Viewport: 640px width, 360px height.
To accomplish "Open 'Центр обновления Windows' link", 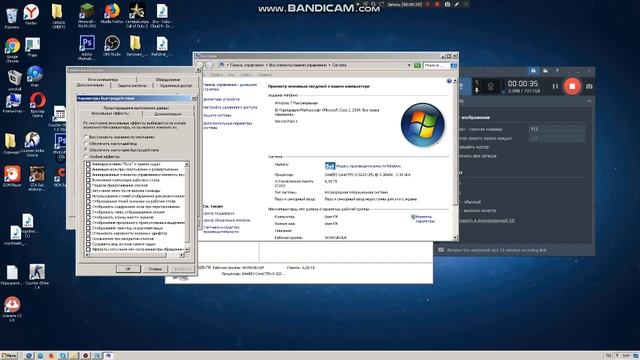I will point(227,220).
